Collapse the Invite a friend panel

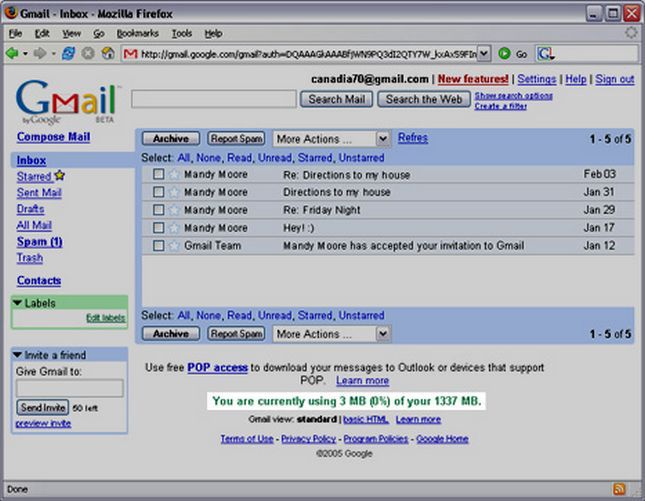[17, 355]
